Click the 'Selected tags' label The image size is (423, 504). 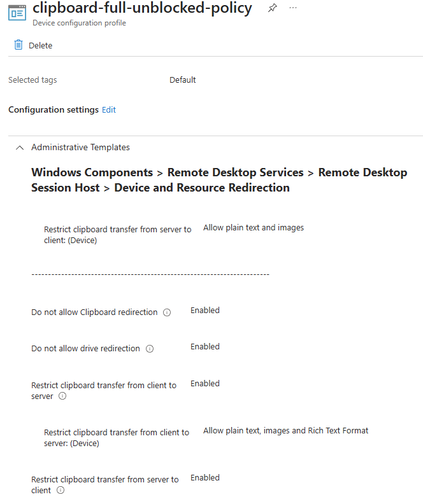pos(32,80)
